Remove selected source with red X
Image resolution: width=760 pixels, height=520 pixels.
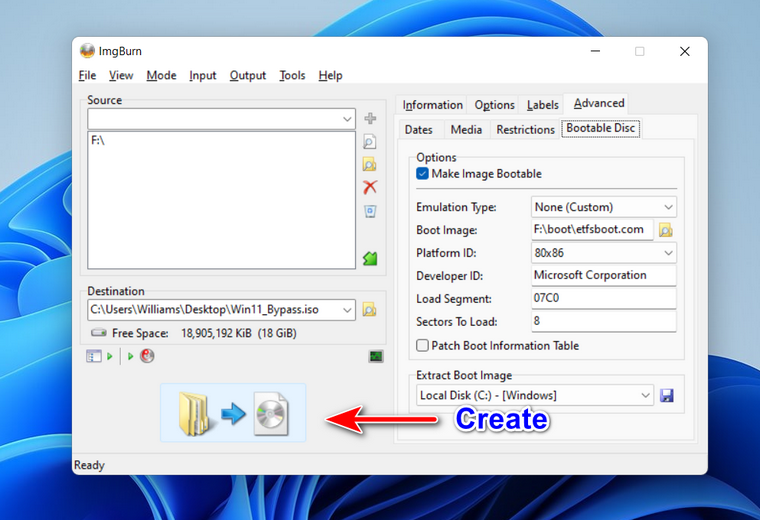pos(370,187)
